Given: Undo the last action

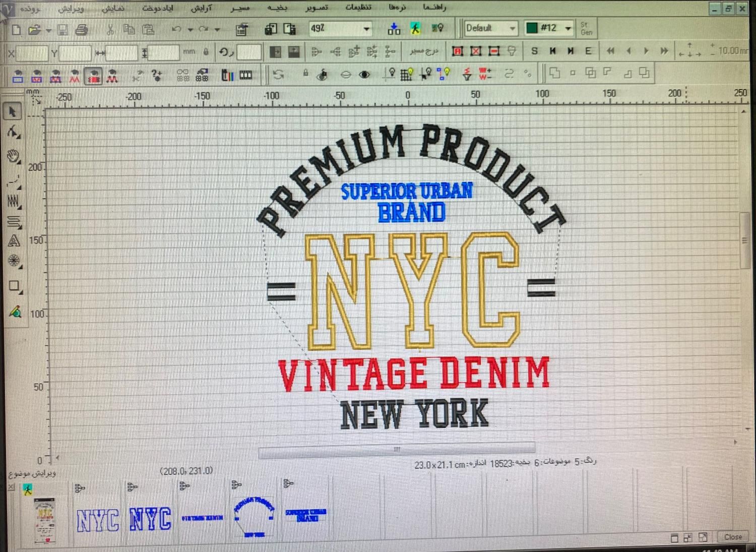Looking at the screenshot, I should coord(176,29).
